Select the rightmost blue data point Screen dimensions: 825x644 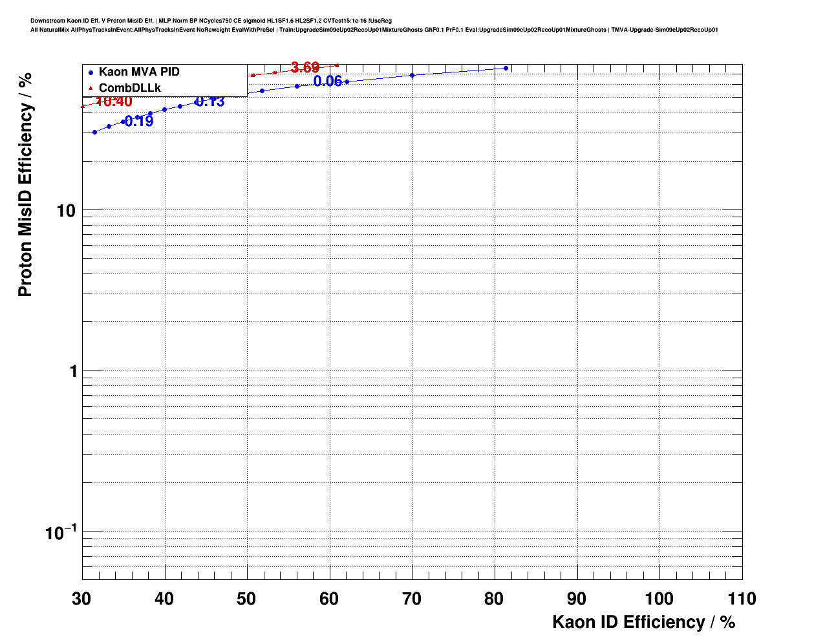(506, 68)
